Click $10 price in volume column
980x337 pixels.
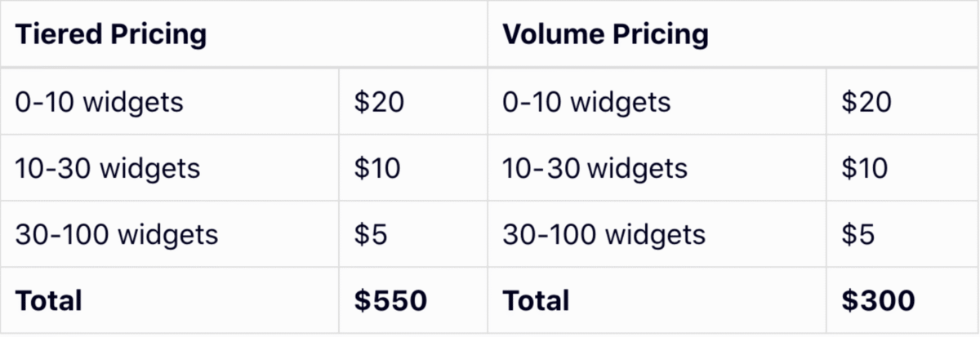865,168
